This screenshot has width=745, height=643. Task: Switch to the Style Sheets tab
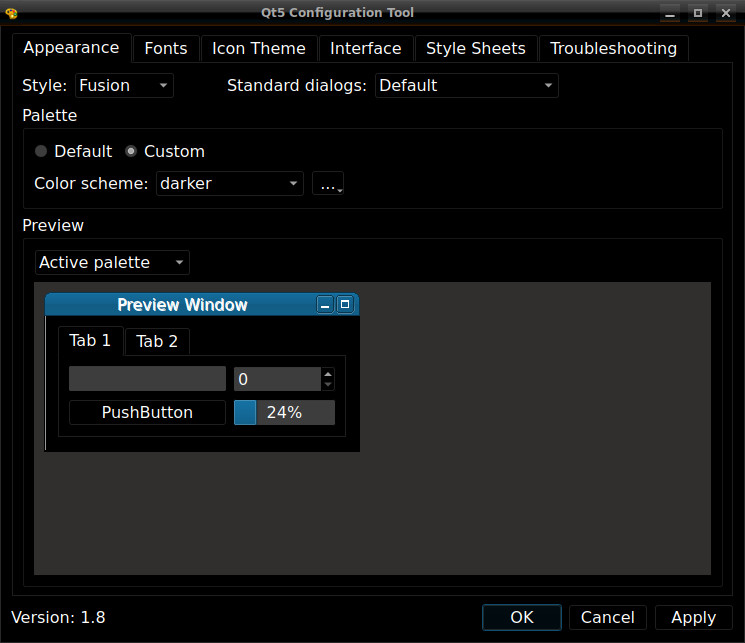point(476,48)
